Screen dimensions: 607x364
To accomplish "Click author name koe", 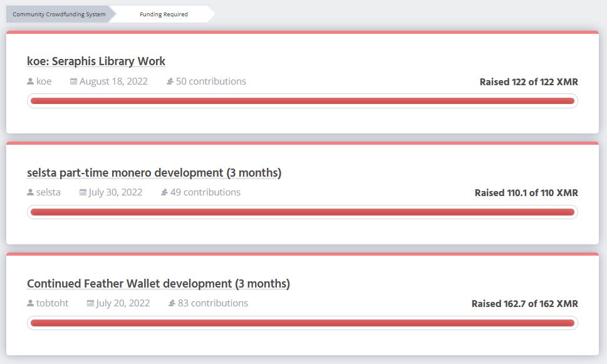I will click(44, 81).
